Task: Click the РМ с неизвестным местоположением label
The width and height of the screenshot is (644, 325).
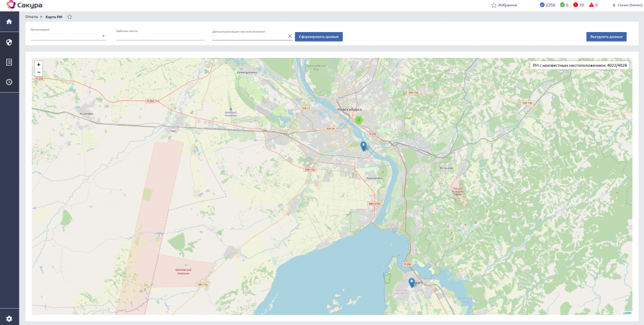Action: [579, 65]
